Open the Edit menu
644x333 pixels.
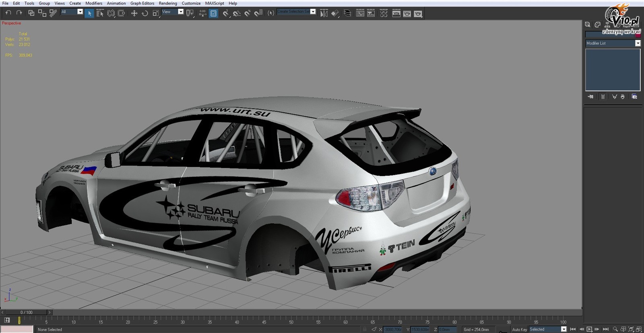click(x=17, y=3)
